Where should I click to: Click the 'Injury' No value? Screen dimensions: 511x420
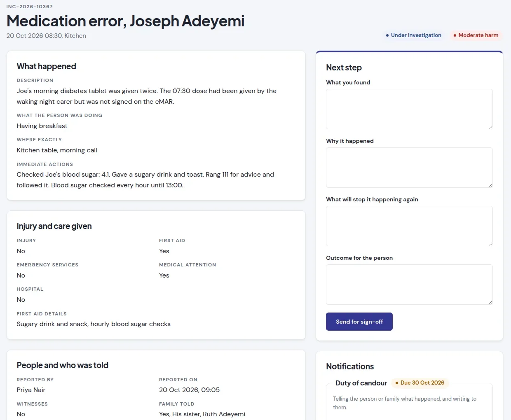(x=21, y=251)
